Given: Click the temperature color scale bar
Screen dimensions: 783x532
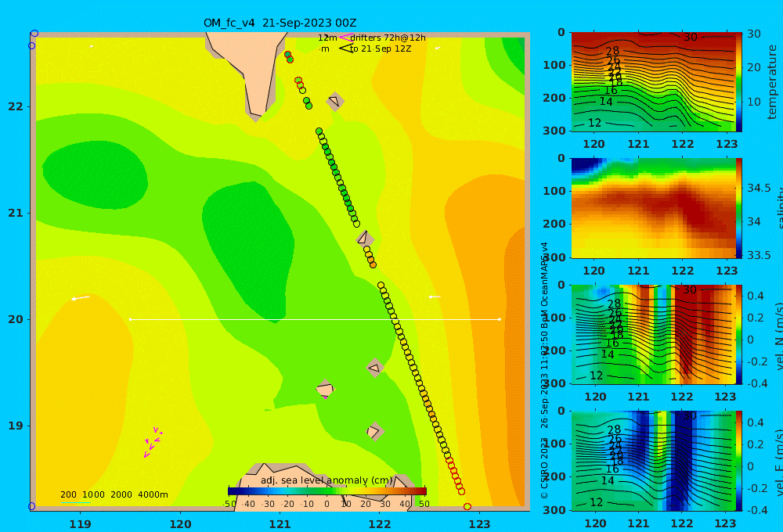Looking at the screenshot, I should [739, 82].
